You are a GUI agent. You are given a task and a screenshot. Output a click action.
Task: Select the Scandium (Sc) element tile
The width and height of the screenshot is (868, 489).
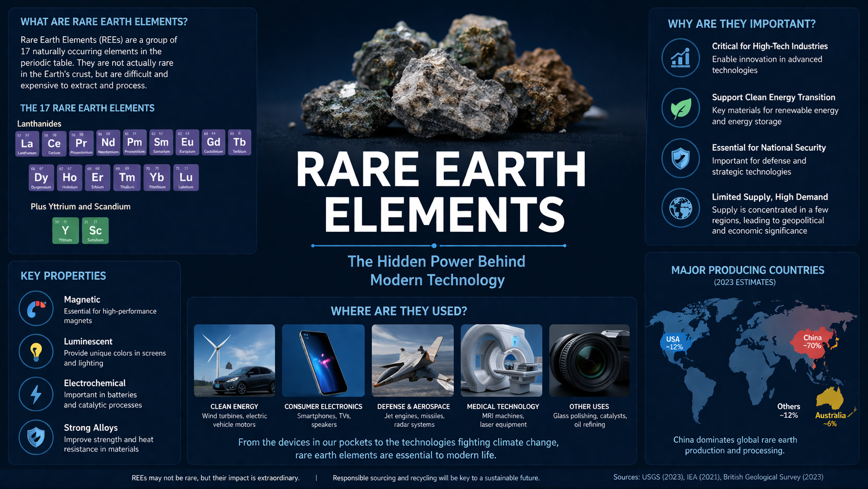(x=95, y=231)
